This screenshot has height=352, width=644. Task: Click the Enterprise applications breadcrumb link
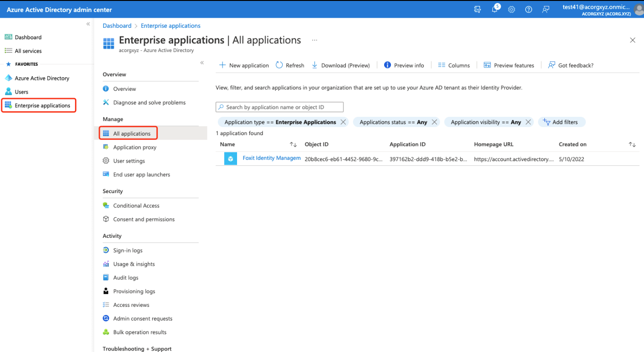coord(170,26)
